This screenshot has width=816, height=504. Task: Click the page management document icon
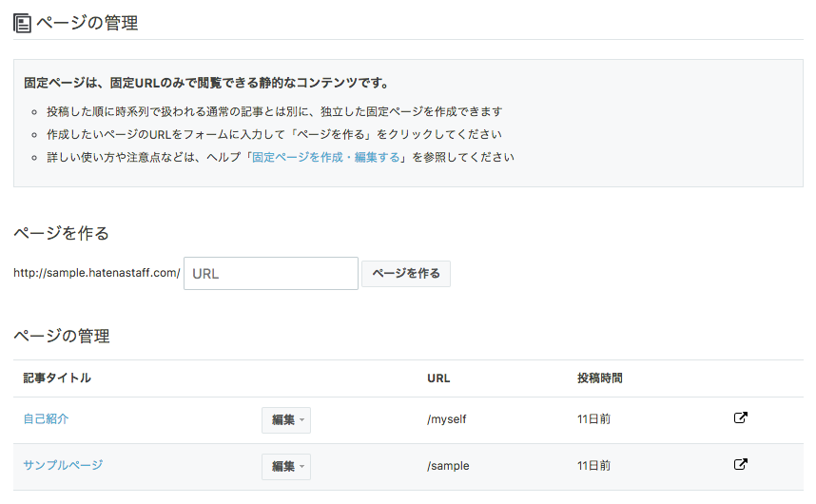[x=22, y=24]
